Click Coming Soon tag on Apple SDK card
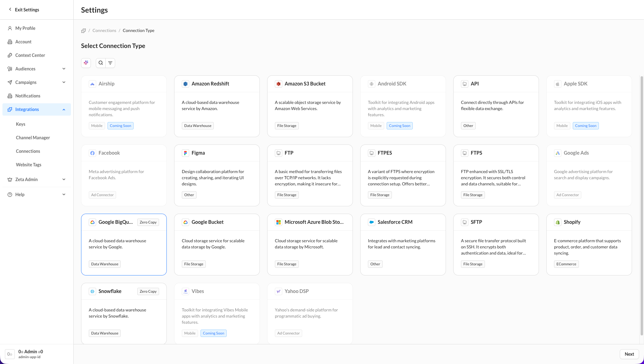The image size is (644, 364). pyautogui.click(x=586, y=126)
